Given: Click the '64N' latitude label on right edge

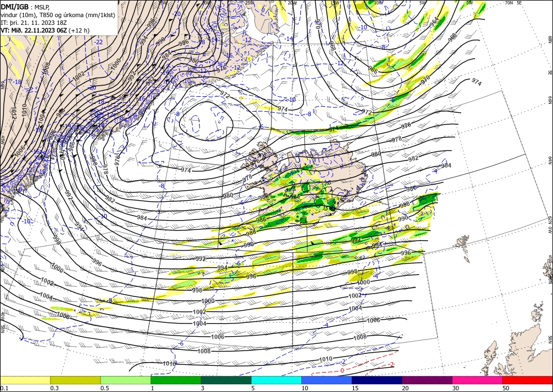Looking at the screenshot, I should pos(550,160).
